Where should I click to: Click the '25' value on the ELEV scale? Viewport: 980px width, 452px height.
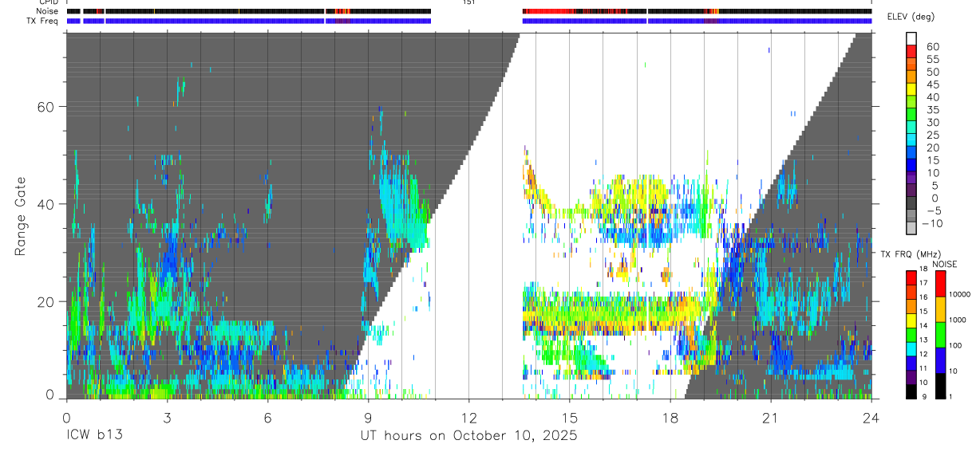click(931, 135)
